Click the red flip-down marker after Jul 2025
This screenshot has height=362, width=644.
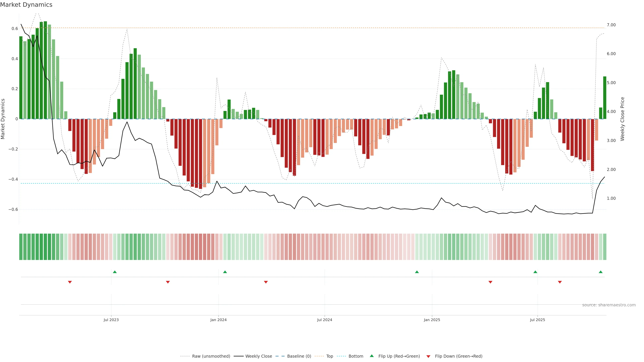click(560, 282)
